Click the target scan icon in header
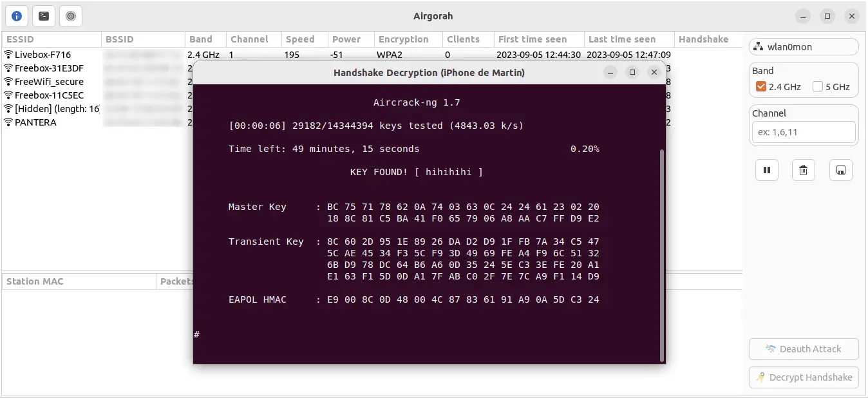Viewport: 868px width, 398px height. click(71, 16)
